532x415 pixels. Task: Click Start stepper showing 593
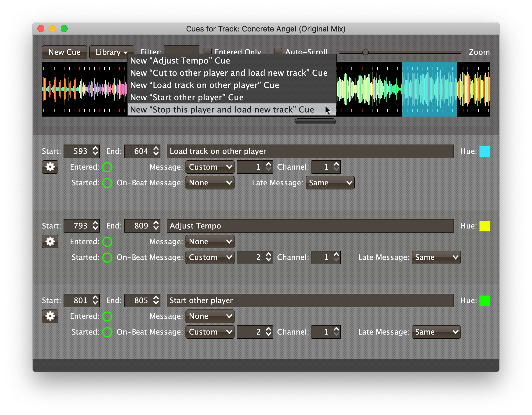pos(82,151)
